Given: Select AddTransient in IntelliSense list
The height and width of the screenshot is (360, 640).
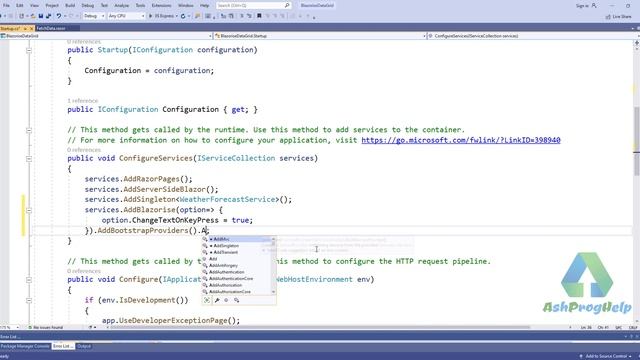Looking at the screenshot, I should (x=237, y=252).
